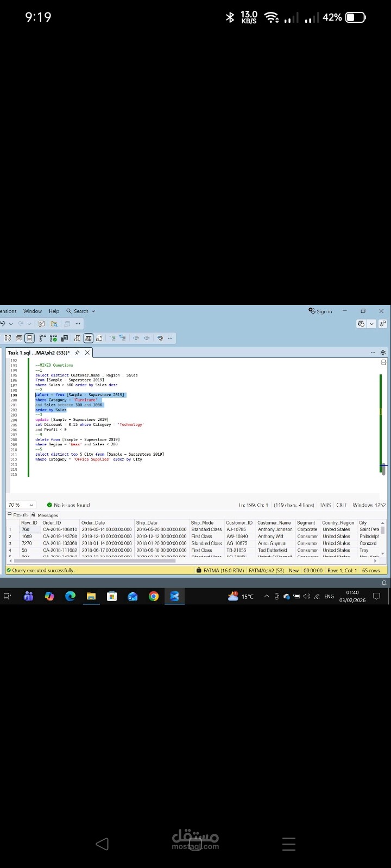Screen dimensions: 391x868
Task: Select results to text output
Action: [77, 338]
